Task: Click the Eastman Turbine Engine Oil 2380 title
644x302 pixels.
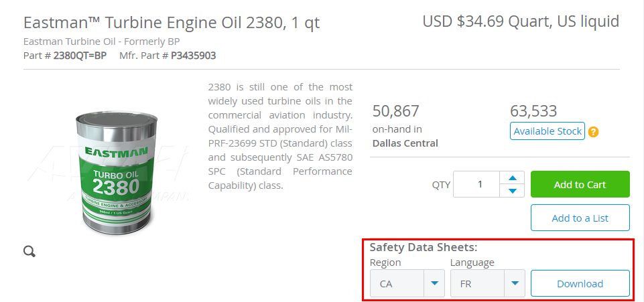Action: coord(172,23)
